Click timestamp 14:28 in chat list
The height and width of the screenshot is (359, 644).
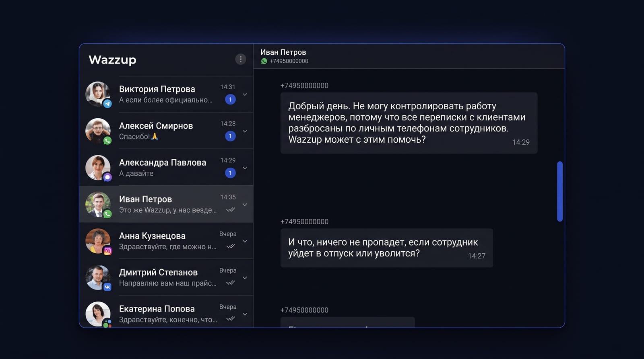tap(228, 123)
